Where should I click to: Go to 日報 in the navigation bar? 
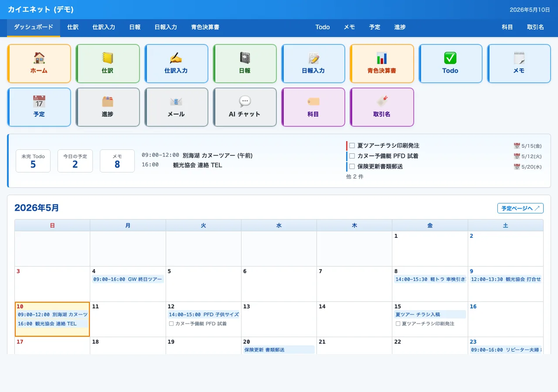click(135, 27)
